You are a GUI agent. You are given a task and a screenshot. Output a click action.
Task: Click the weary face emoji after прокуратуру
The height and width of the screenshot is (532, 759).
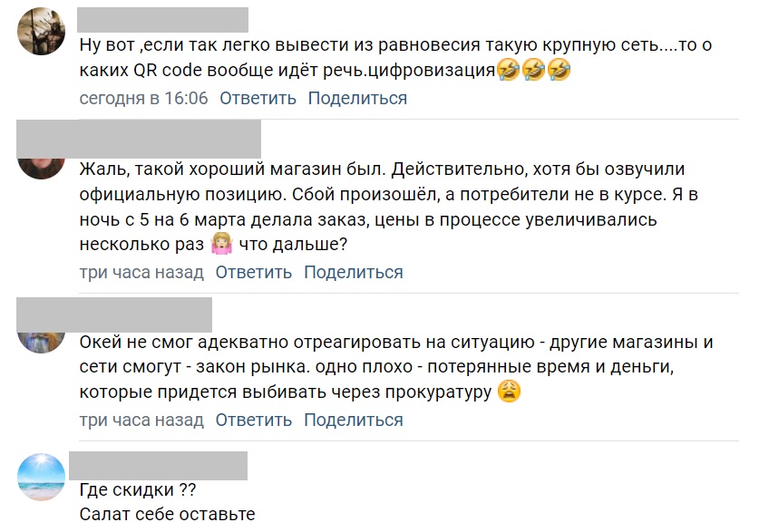point(511,392)
